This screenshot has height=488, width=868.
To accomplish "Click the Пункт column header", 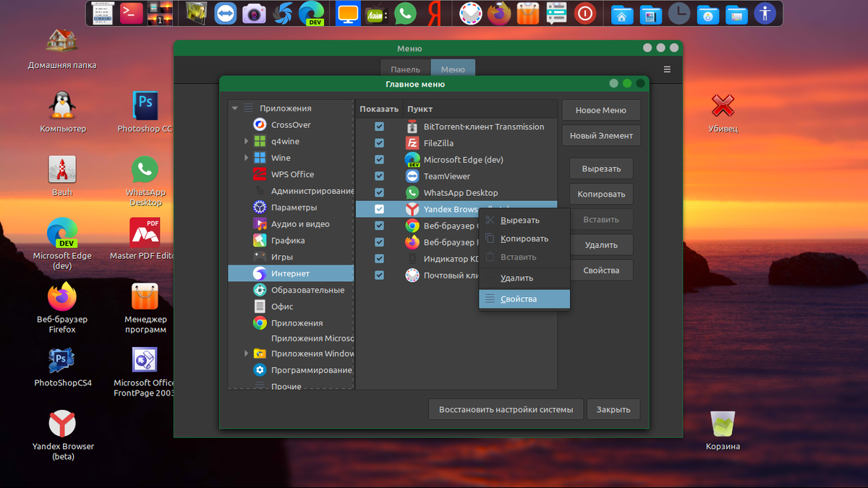I will click(x=480, y=109).
